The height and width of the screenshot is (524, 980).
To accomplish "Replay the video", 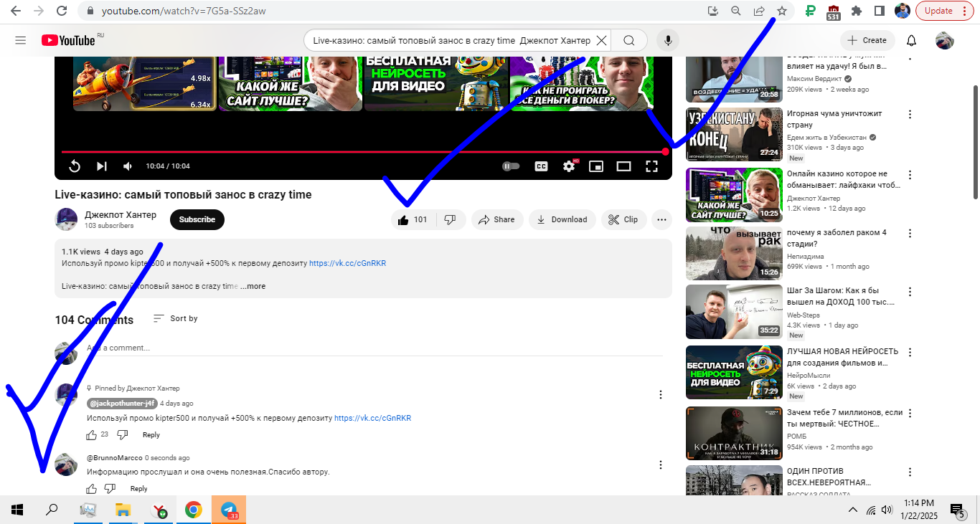I will click(x=75, y=166).
